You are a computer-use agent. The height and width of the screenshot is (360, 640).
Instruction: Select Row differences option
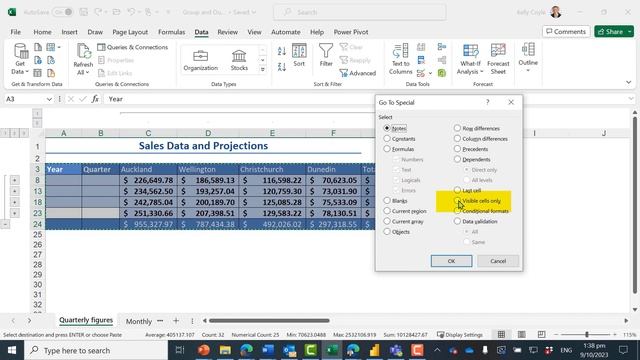(x=476, y=128)
